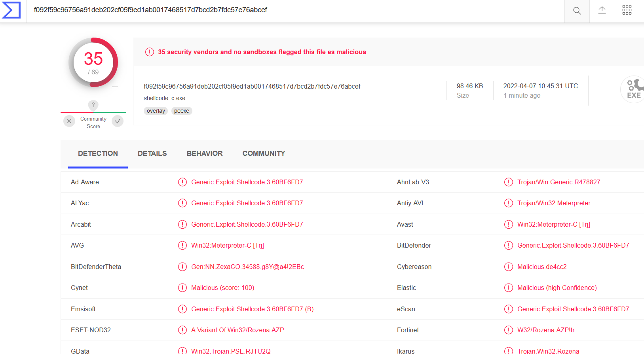Switch to the DETAILS tab
The width and height of the screenshot is (644, 354).
152,153
